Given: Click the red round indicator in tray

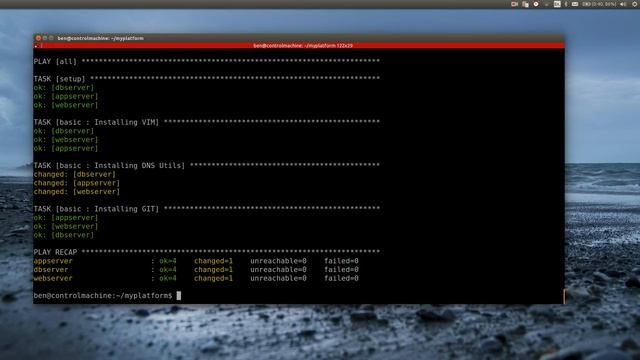Looking at the screenshot, I should [536, 4].
